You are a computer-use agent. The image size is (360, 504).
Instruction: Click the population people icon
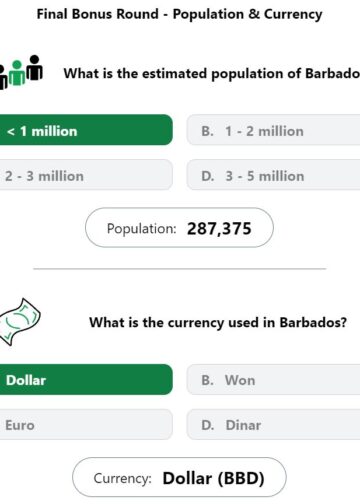[21, 72]
